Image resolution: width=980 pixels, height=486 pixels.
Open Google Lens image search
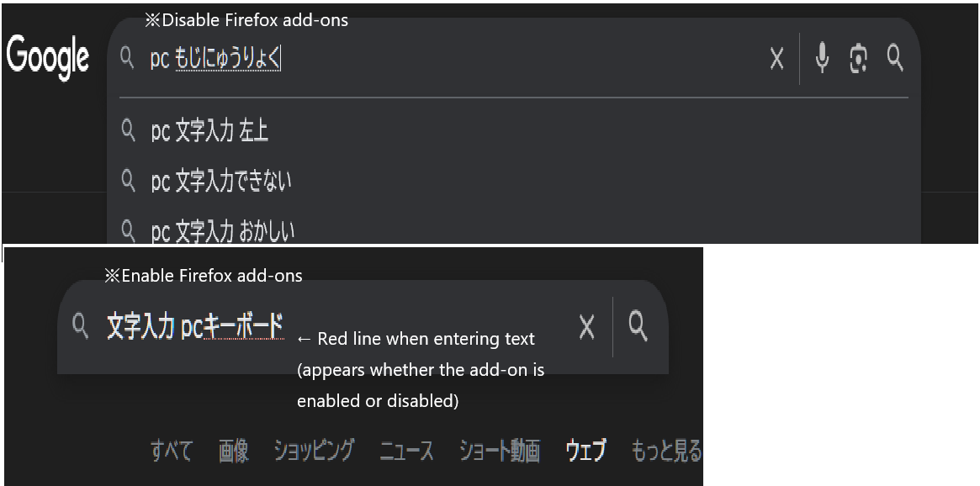coord(858,58)
